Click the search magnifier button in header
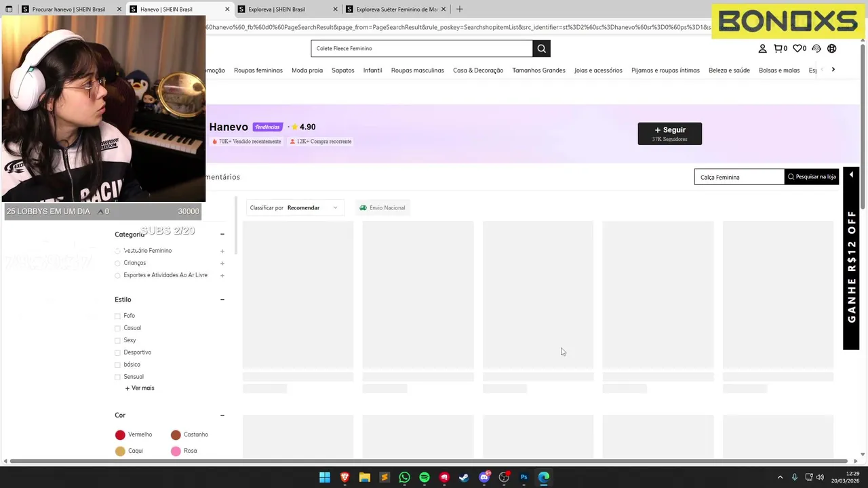This screenshot has width=868, height=488. coord(541,48)
